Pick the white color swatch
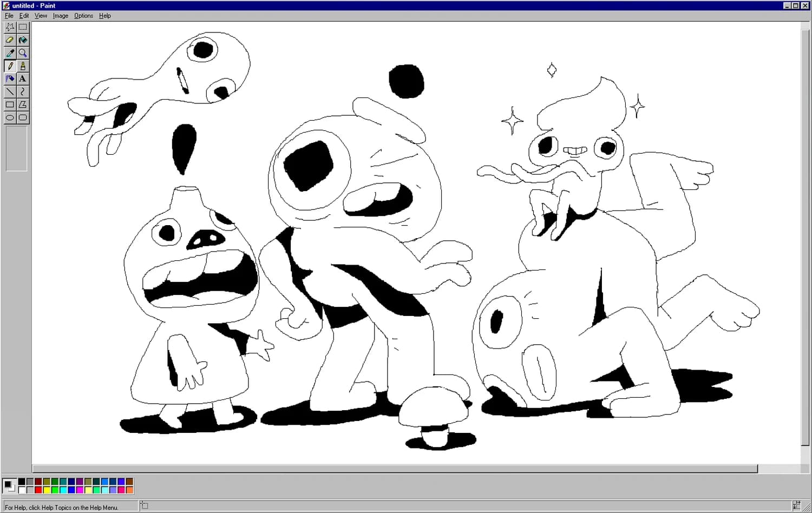The image size is (812, 513). tap(22, 490)
